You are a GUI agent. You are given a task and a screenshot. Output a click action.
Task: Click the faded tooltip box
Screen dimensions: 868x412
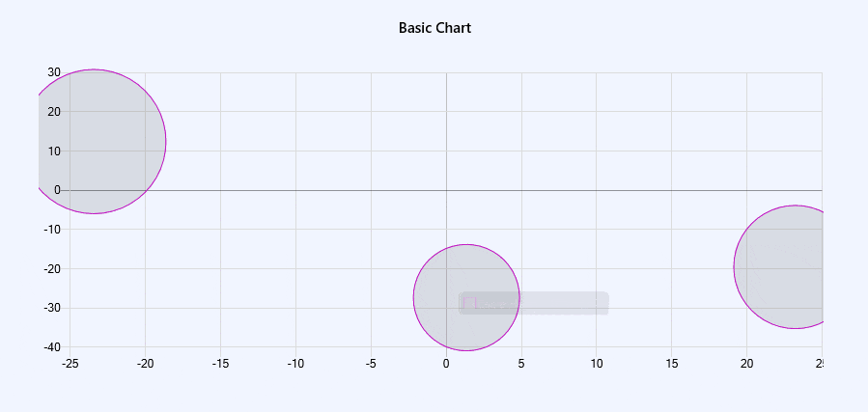534,303
